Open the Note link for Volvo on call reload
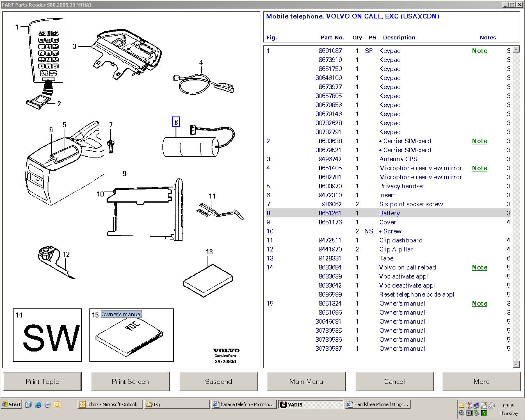This screenshot has height=420, width=525. pyautogui.click(x=479, y=267)
